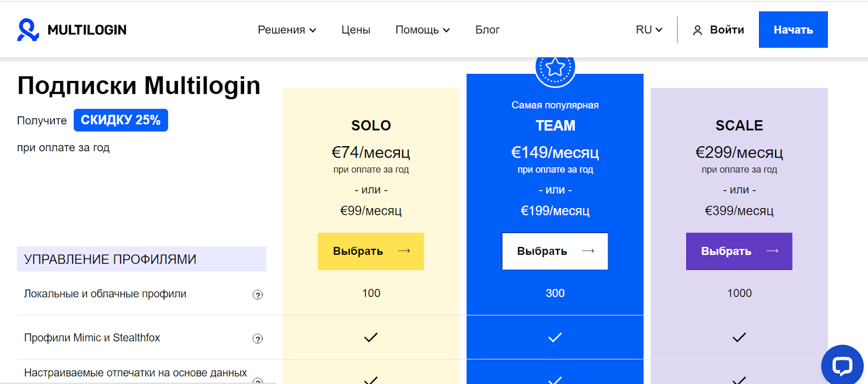
Task: Click the Начать button
Action: click(x=793, y=29)
